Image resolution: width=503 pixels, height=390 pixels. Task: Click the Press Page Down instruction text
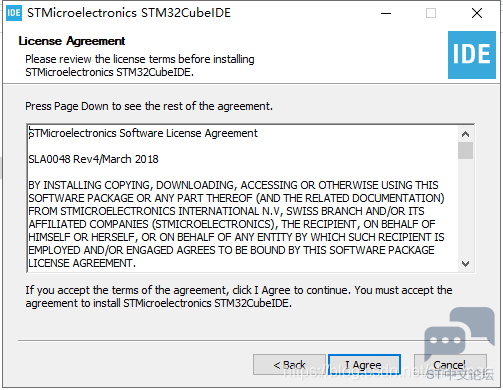pyautogui.click(x=149, y=106)
